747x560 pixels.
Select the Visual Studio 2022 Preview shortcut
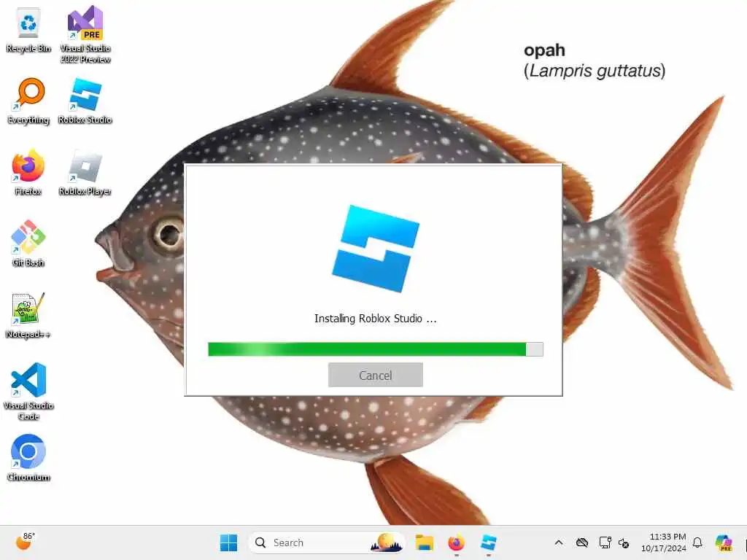tap(85, 34)
